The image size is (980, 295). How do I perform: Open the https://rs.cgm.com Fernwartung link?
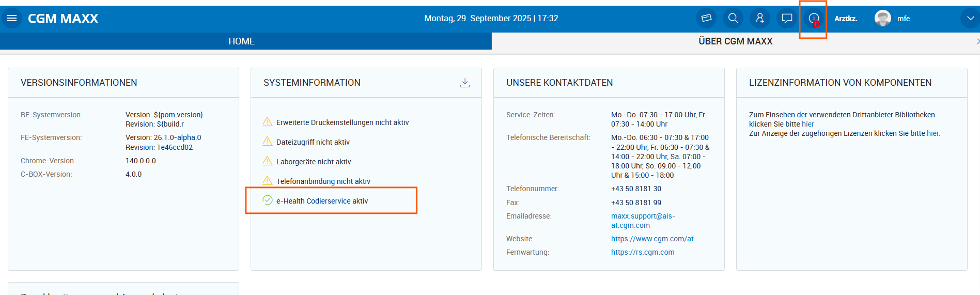click(643, 252)
